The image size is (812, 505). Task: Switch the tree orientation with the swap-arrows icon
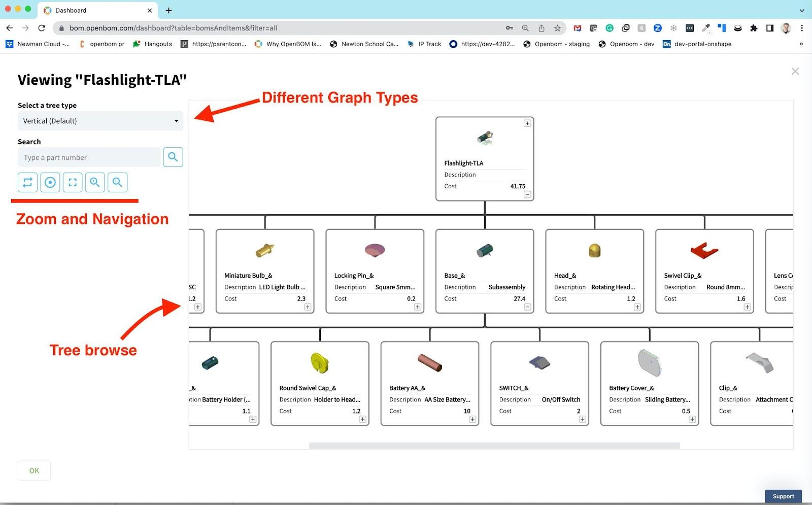click(x=28, y=182)
